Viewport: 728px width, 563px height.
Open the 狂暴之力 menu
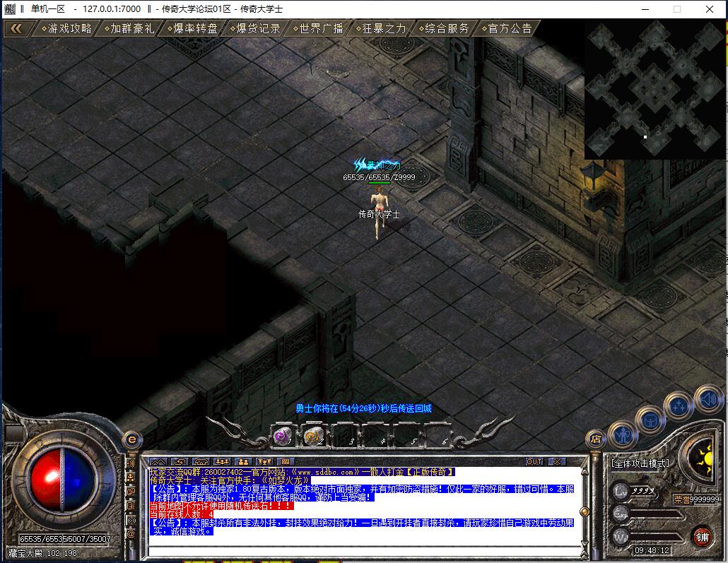pos(381,29)
